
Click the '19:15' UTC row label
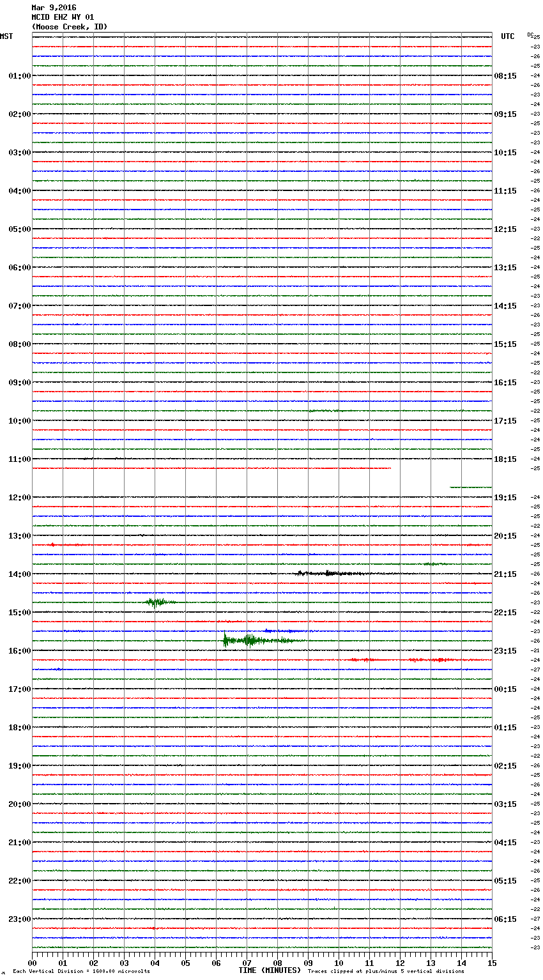pos(505,498)
